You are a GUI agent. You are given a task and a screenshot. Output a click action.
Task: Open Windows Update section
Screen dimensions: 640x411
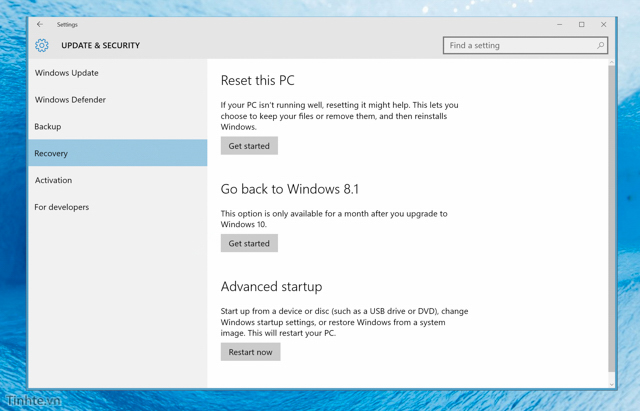point(118,73)
